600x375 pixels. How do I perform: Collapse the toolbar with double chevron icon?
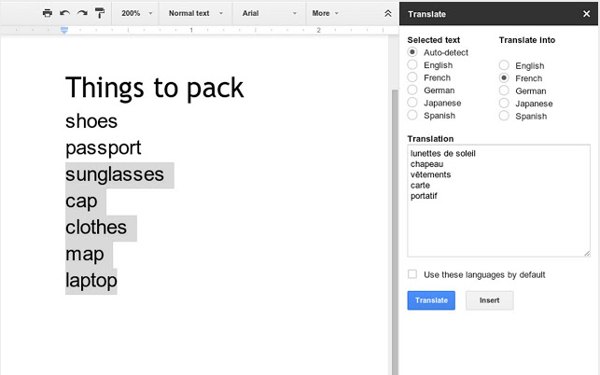click(388, 13)
